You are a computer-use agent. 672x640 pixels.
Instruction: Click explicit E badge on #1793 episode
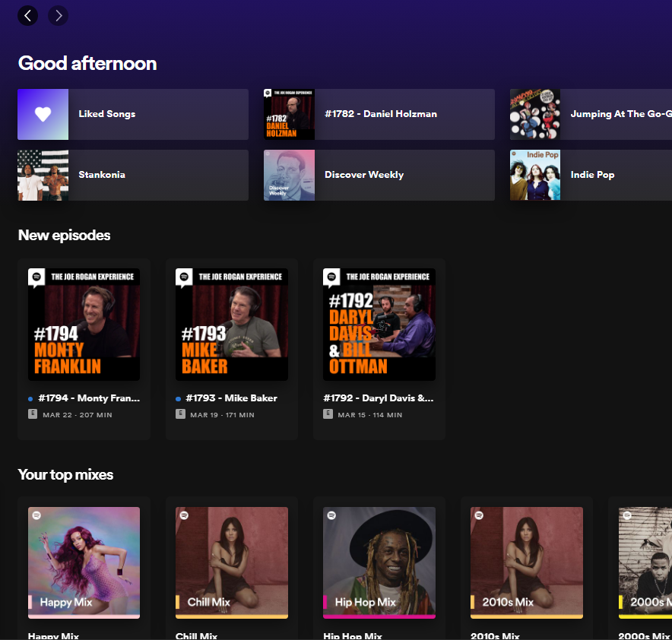tap(180, 413)
